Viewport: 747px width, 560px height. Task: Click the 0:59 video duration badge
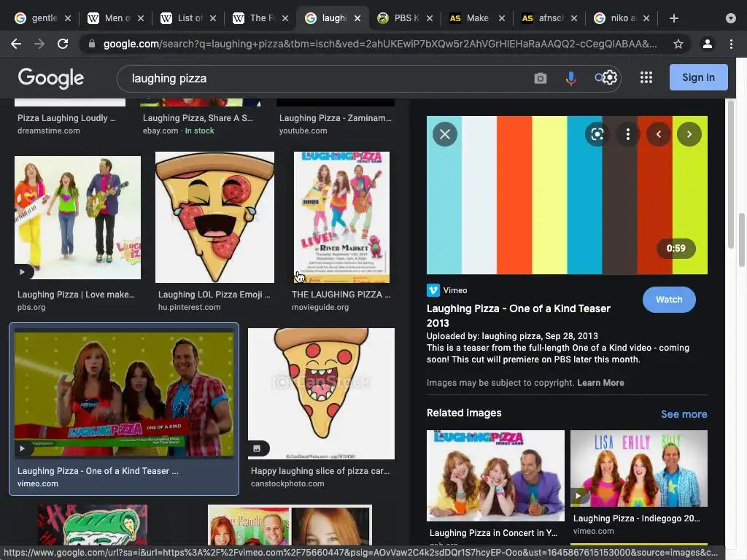point(676,248)
